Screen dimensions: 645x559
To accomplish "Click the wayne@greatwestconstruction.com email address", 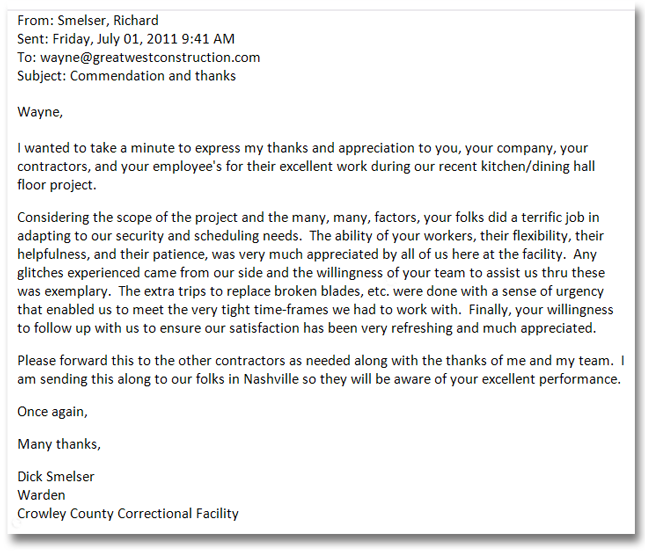I will (150, 57).
